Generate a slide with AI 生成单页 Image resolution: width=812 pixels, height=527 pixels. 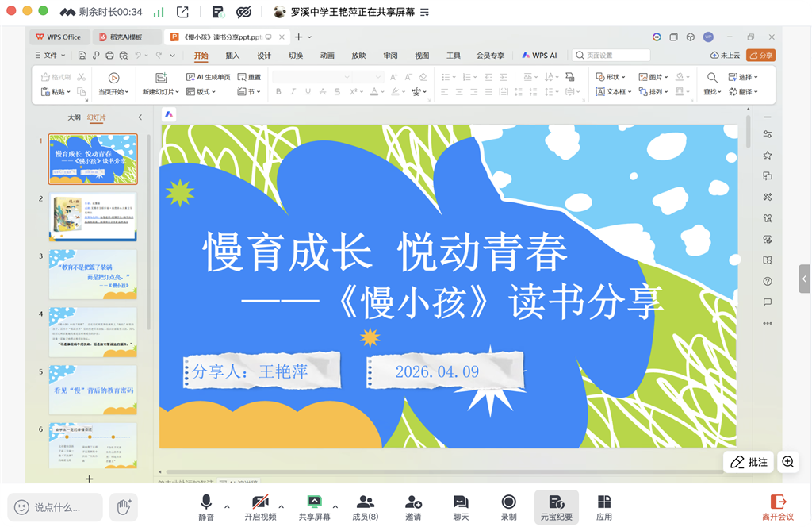(209, 77)
